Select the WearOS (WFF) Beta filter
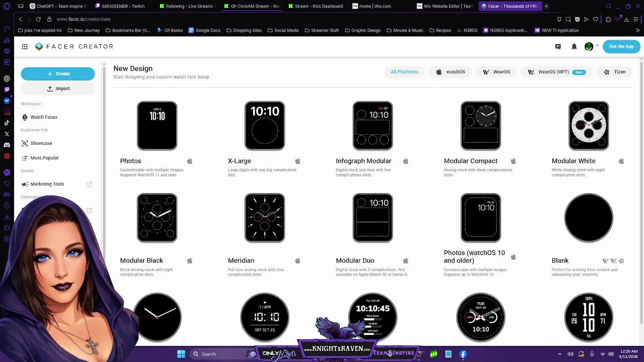644x362 pixels. 556,72
